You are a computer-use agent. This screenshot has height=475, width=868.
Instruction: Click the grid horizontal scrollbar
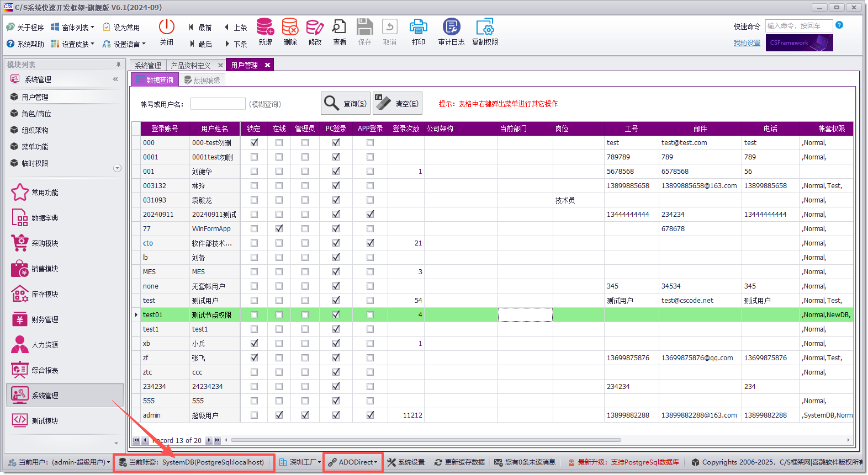point(426,440)
